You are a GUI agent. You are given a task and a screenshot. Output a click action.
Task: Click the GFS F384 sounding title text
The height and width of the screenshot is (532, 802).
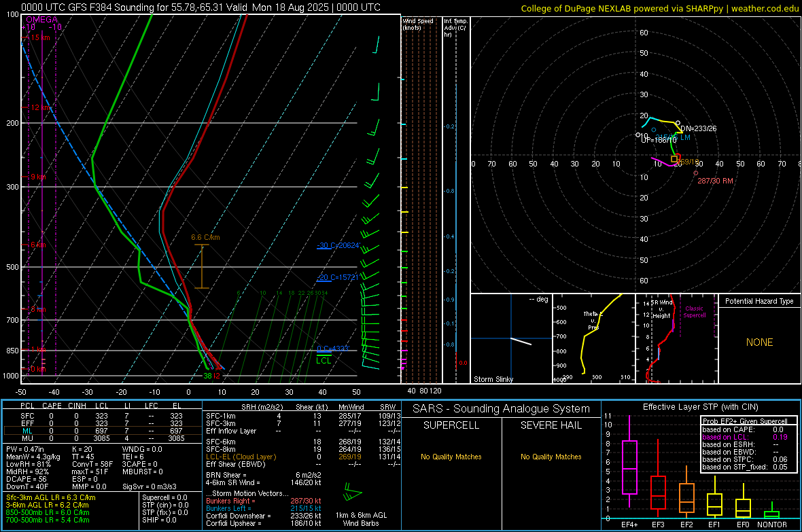(201, 7)
